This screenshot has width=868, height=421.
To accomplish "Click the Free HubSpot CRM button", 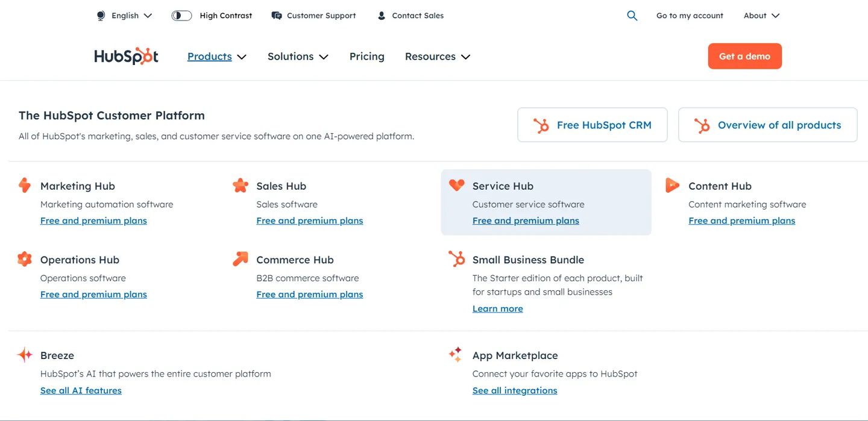I will (x=593, y=125).
